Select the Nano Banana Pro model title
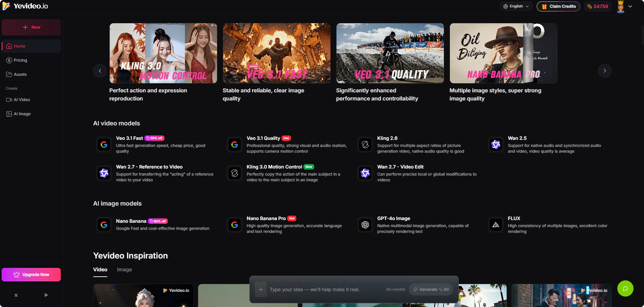Image resolution: width=644 pixels, height=307 pixels. 266,218
